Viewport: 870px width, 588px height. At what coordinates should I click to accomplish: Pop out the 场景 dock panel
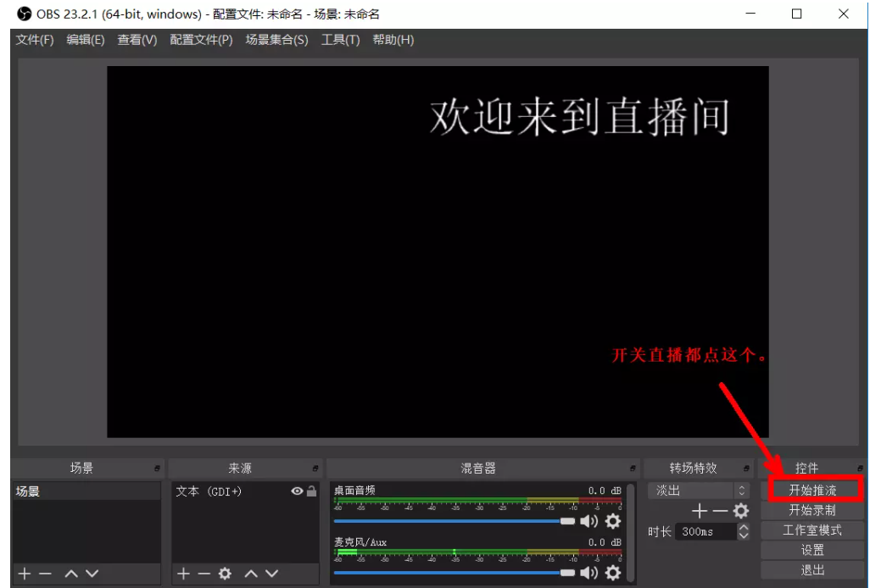point(157,469)
